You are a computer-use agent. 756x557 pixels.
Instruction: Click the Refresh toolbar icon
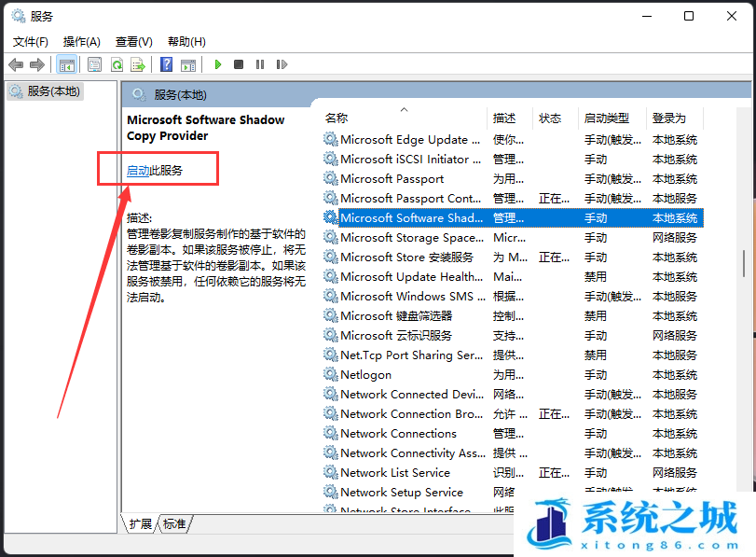(x=117, y=64)
